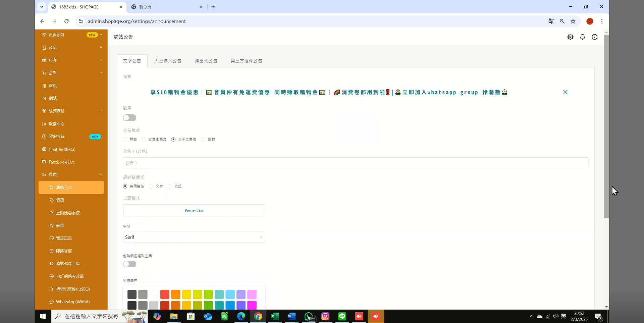Select the 垂直走馬燈 radio option

(x=144, y=139)
